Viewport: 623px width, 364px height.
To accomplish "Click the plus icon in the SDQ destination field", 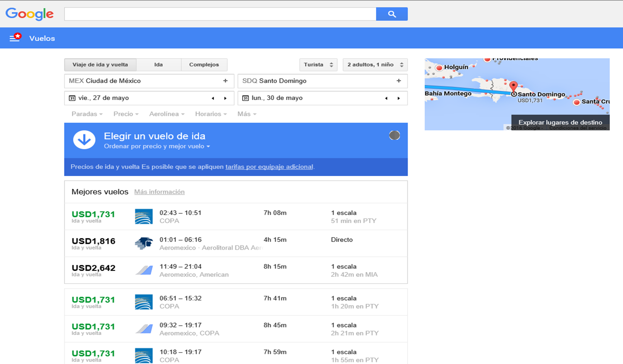I will coord(399,81).
